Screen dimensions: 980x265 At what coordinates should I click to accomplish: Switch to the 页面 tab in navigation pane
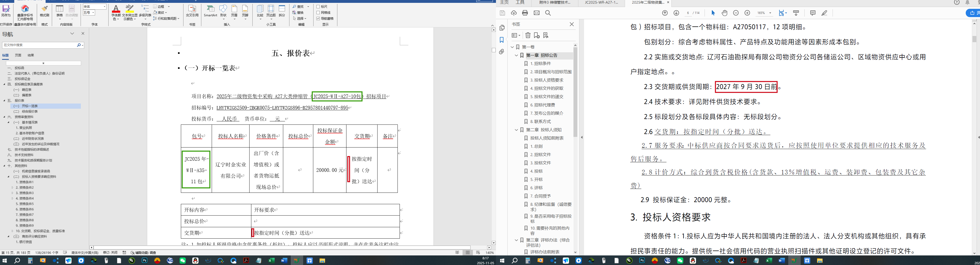[x=18, y=55]
